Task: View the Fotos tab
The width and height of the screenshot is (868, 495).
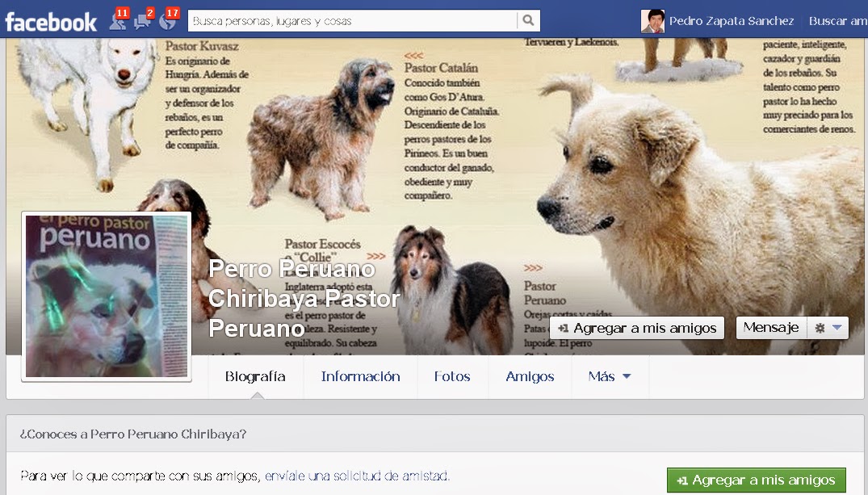Action: (452, 376)
